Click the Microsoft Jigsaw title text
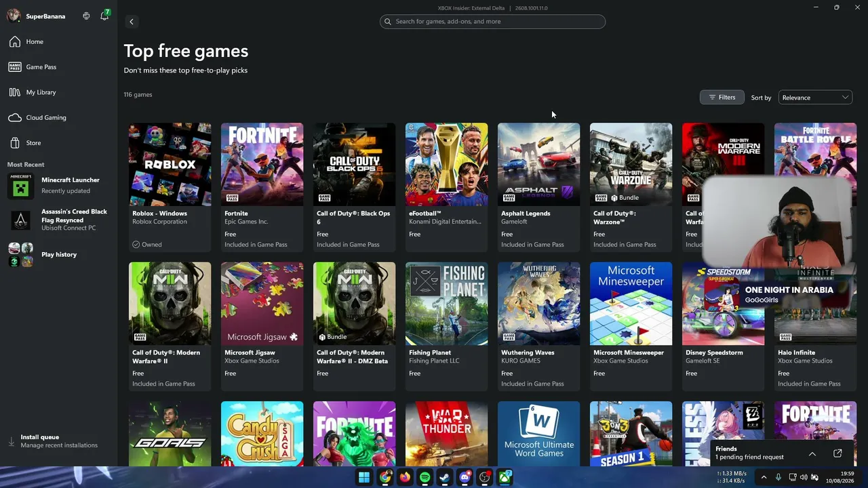The height and width of the screenshot is (488, 868). click(250, 353)
